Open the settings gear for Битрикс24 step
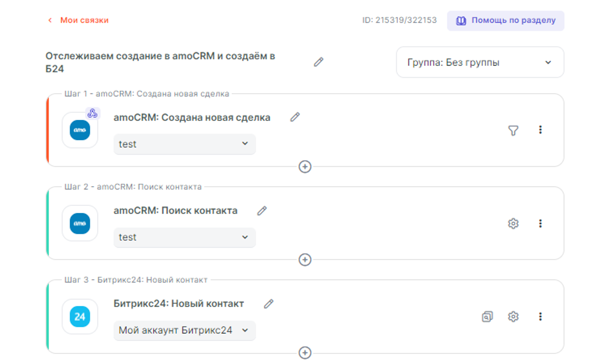This screenshot has height=364, width=612. (x=513, y=317)
